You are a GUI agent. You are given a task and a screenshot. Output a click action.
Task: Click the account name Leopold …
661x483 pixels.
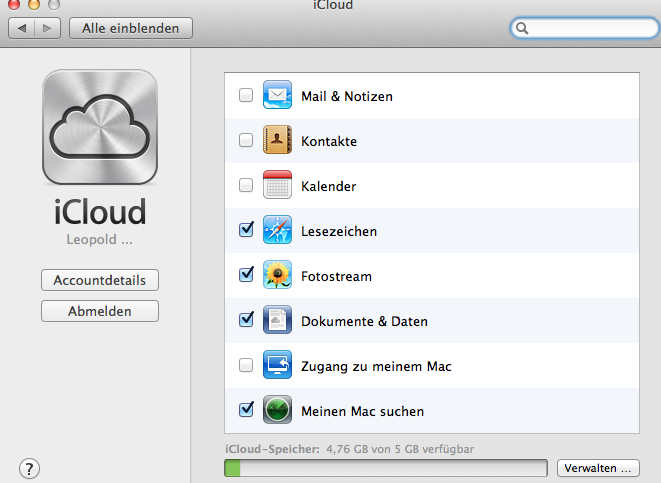point(99,239)
